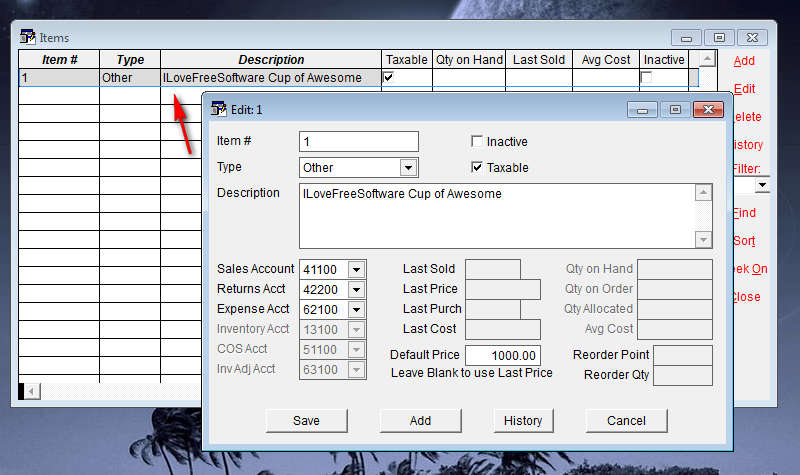Maximize the Items window

719,38
